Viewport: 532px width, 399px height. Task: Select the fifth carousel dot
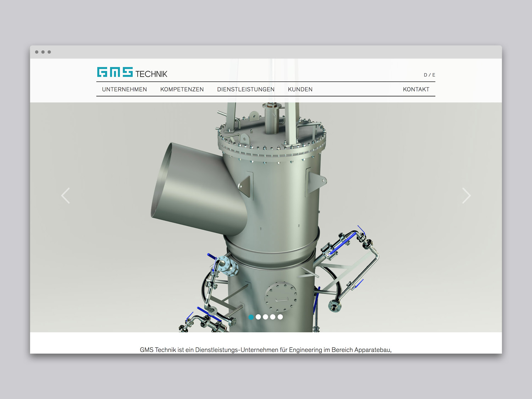click(x=280, y=317)
